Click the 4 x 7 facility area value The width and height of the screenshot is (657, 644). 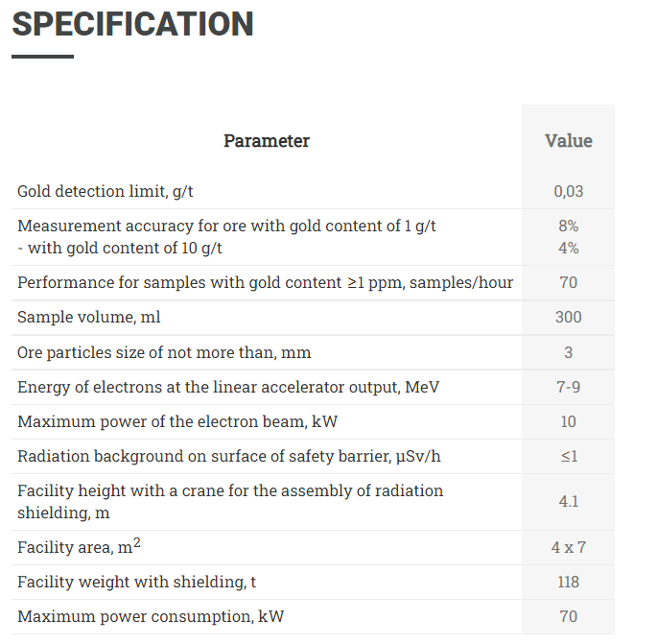pyautogui.click(x=569, y=547)
